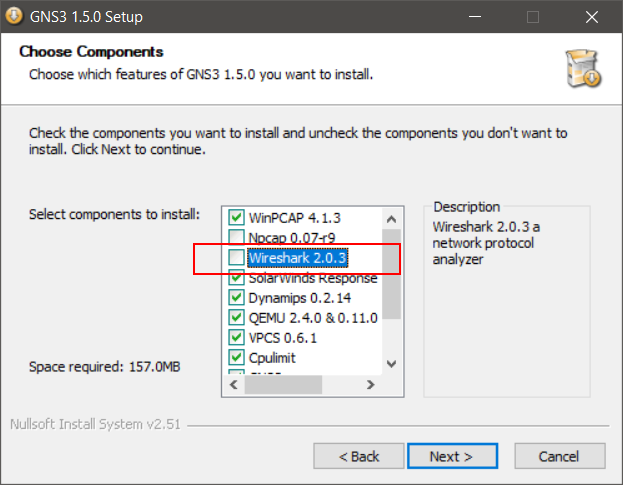This screenshot has height=485, width=623.
Task: Cancel the GNS3 setup
Action: 560,456
